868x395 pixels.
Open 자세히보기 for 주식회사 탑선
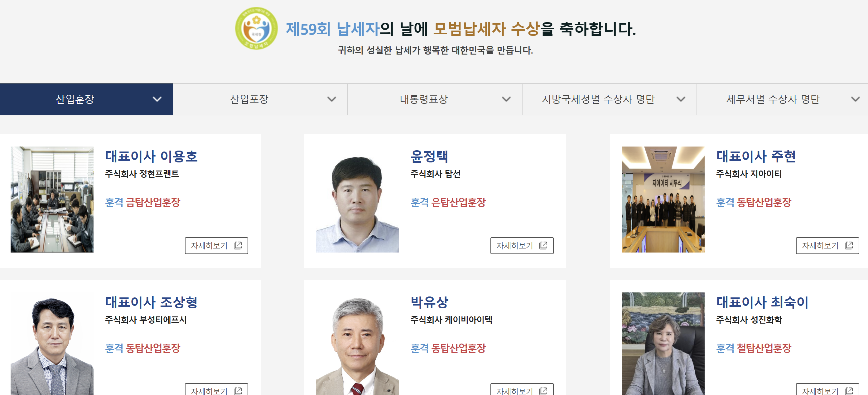click(522, 246)
